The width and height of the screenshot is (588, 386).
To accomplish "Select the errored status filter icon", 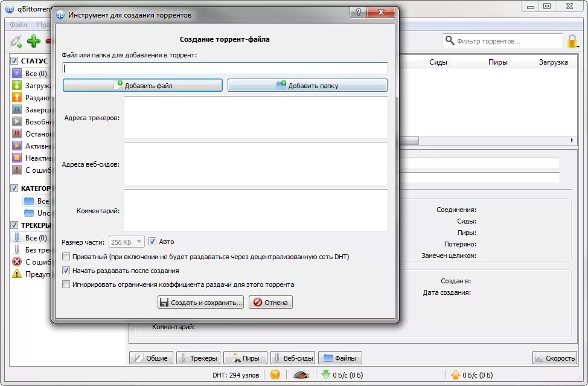I will point(17,170).
